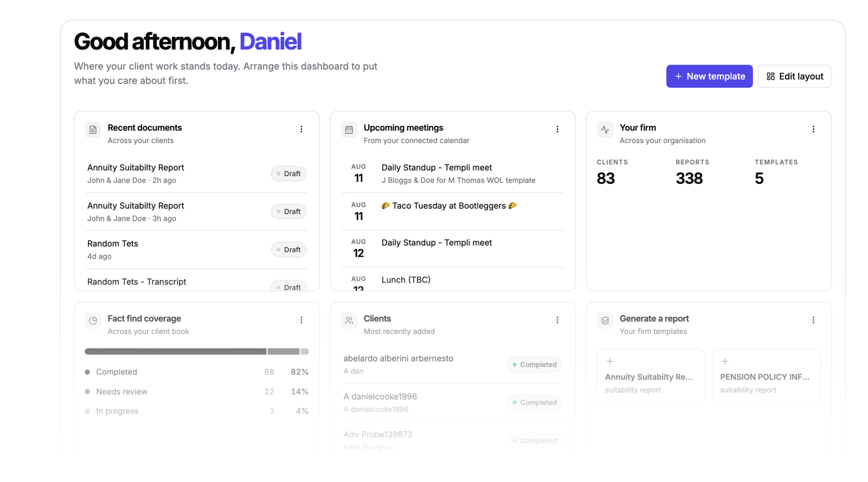The image size is (868, 482).
Task: Click plus icon on Annuity Suitabilty template card
Action: point(610,361)
